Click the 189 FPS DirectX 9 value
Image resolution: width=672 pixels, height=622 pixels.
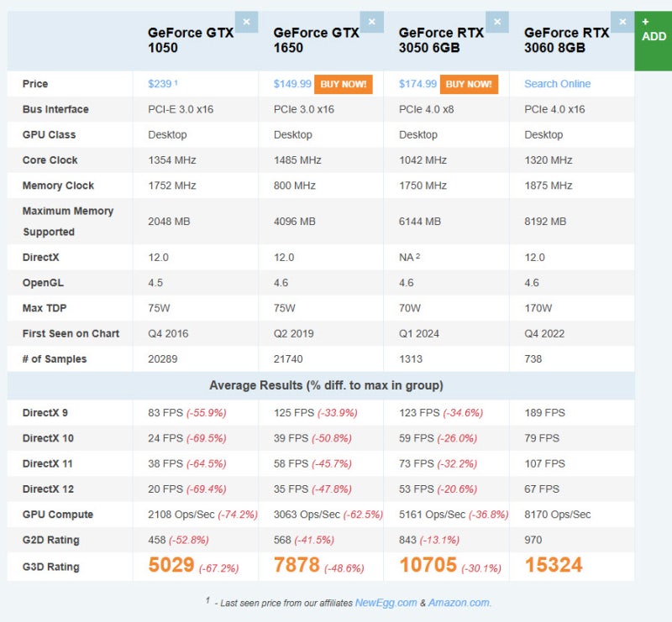point(544,412)
